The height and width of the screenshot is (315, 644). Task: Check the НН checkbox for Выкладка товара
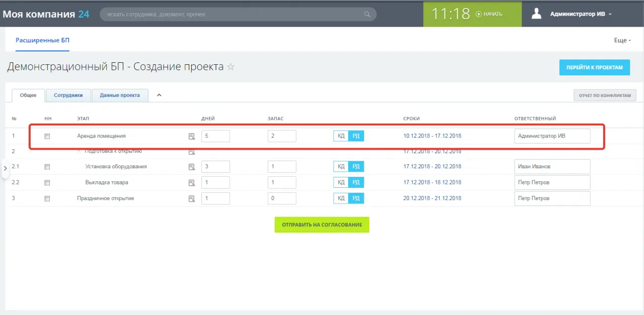pyautogui.click(x=47, y=182)
